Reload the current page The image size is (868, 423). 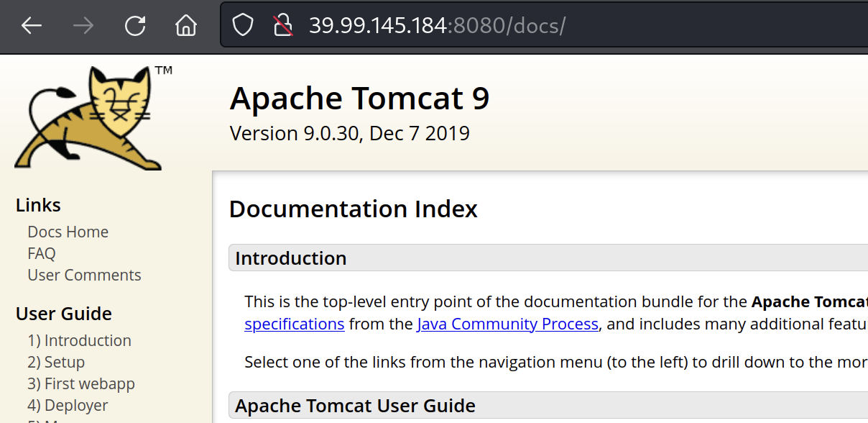[x=135, y=26]
